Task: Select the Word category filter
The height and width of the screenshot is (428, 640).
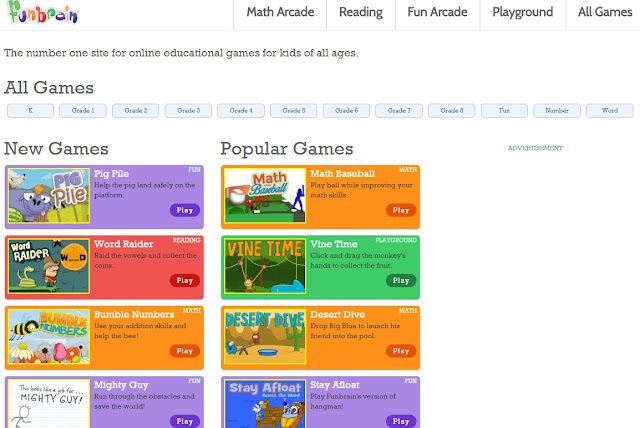Action: [x=610, y=111]
